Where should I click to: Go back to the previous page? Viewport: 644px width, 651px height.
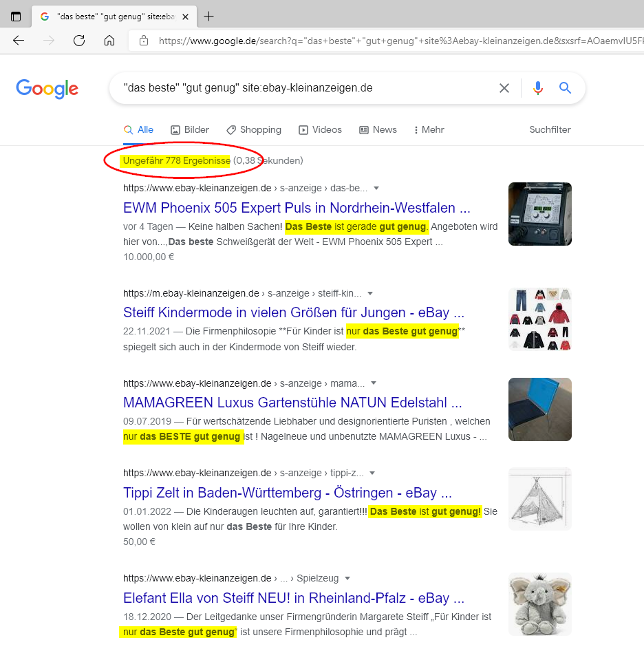[x=19, y=41]
